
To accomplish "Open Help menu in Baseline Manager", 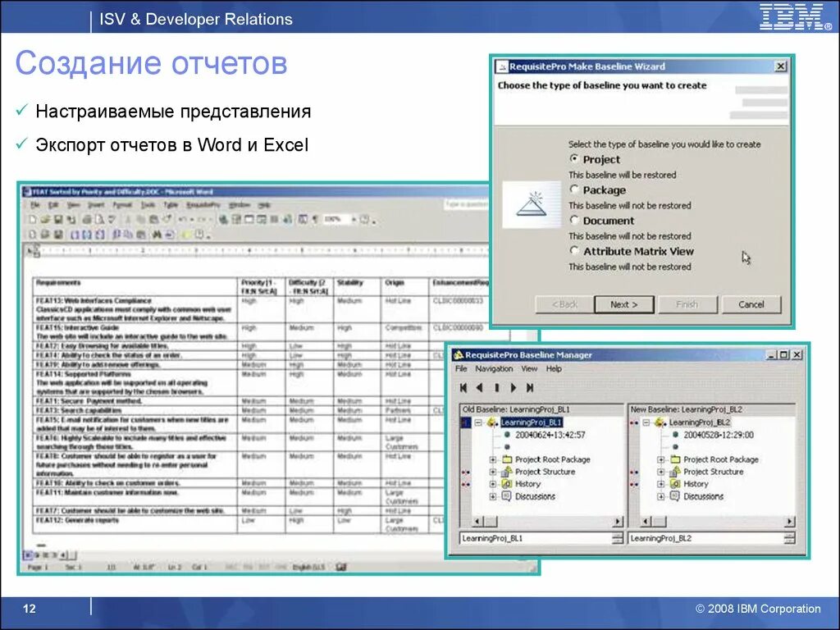I will [554, 368].
